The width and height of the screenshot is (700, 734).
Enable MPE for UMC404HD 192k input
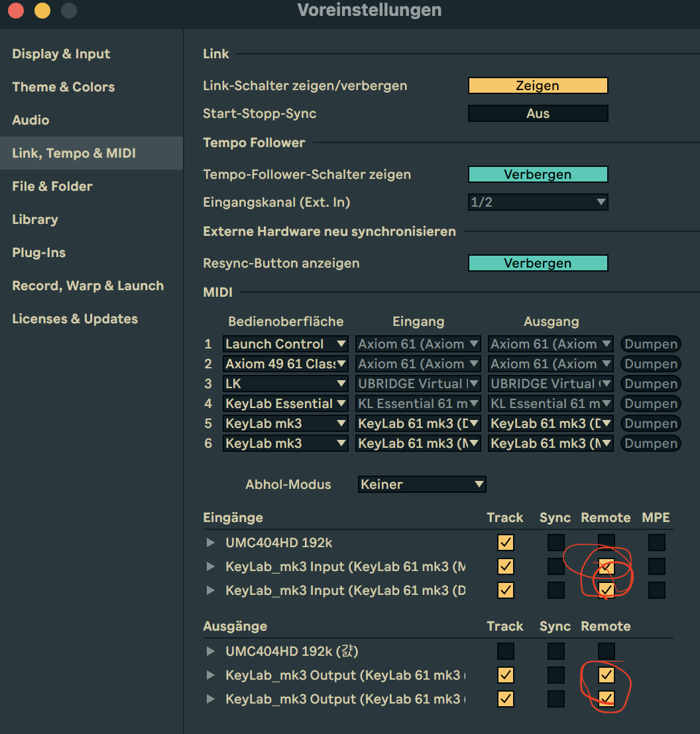tap(656, 543)
